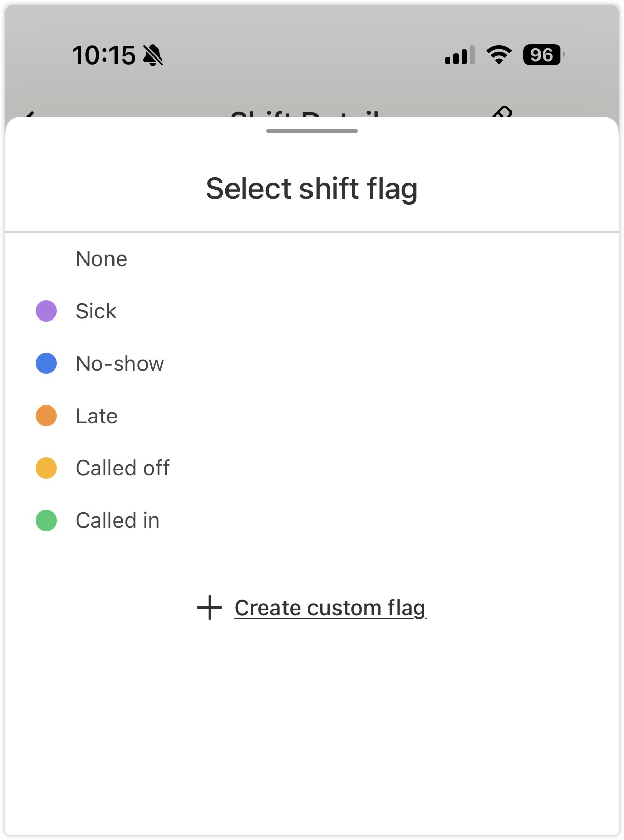
Task: Pick the Late shift flag
Action: [x=311, y=416]
